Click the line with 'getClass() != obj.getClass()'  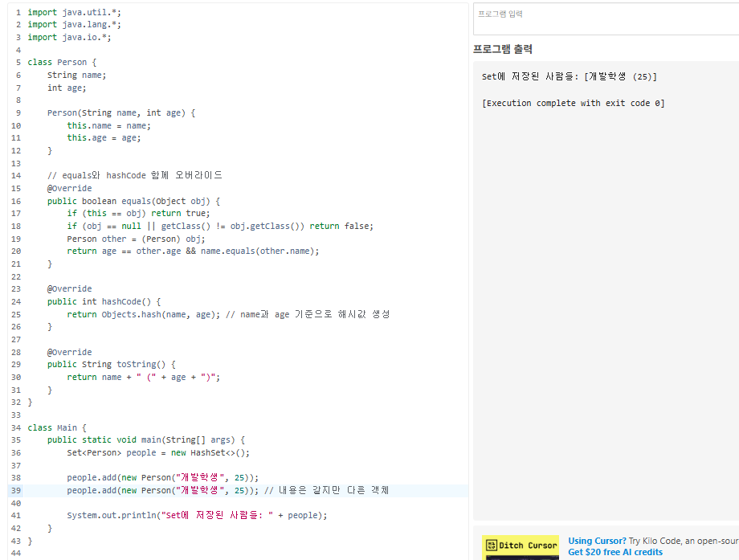click(x=220, y=226)
